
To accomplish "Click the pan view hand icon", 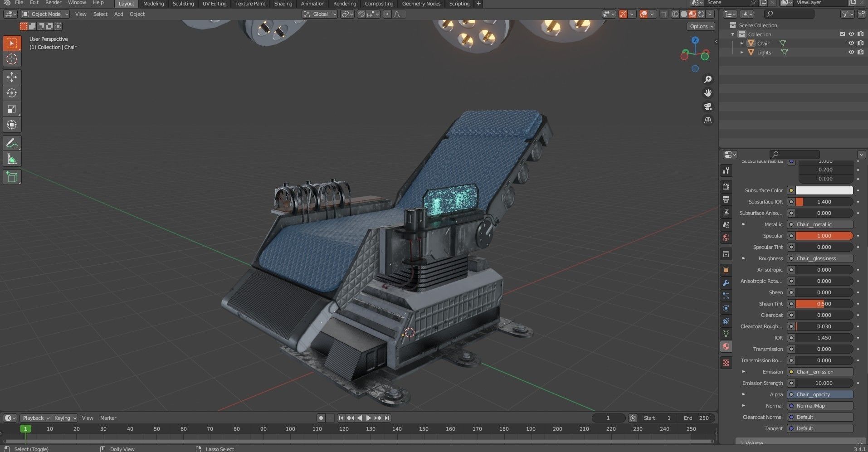I will [707, 93].
